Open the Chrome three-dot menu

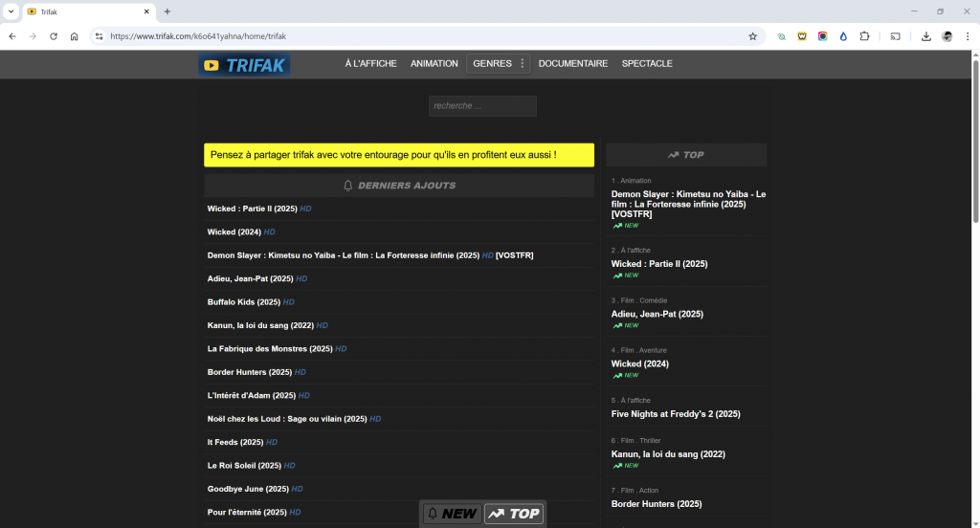coord(967,36)
